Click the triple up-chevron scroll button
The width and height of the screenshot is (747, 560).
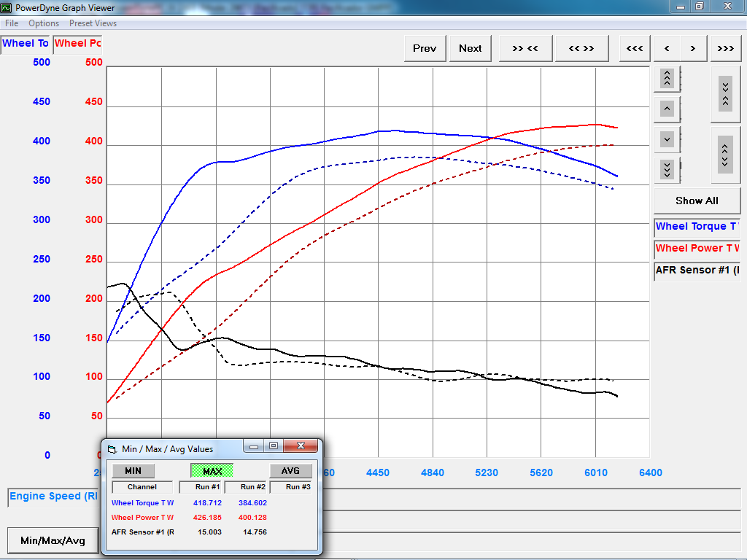point(667,78)
